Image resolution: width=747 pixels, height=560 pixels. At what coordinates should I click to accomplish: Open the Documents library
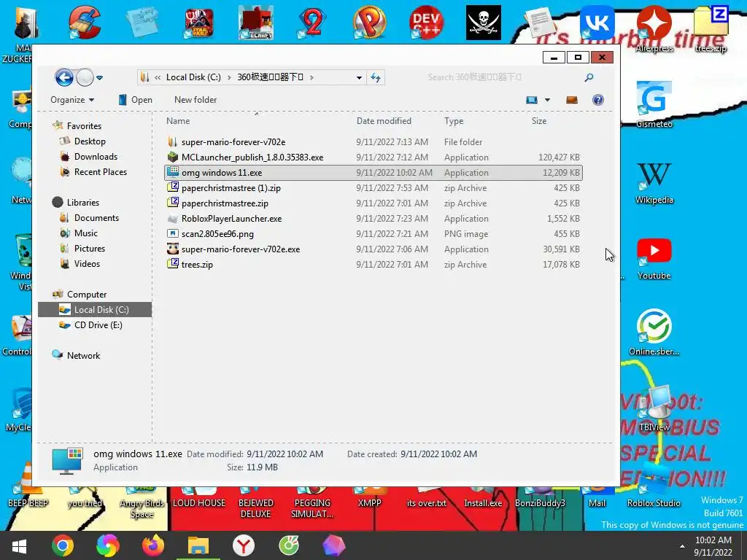tap(96, 217)
